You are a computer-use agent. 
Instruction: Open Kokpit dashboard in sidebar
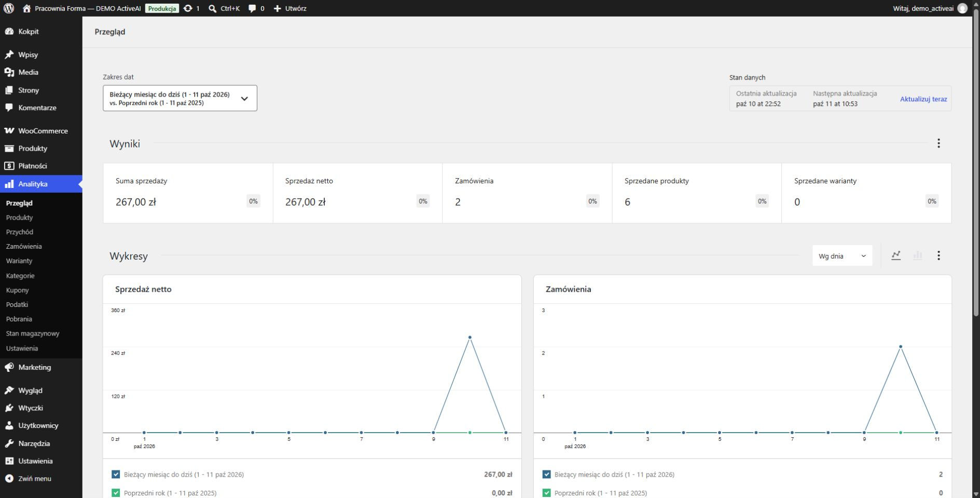[x=41, y=32]
